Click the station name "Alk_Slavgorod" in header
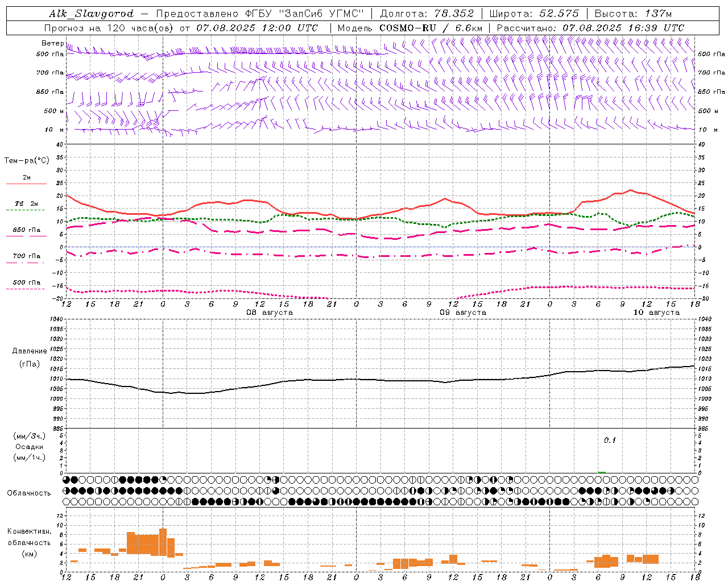Viewport: 728px width, 582px height. pos(92,14)
